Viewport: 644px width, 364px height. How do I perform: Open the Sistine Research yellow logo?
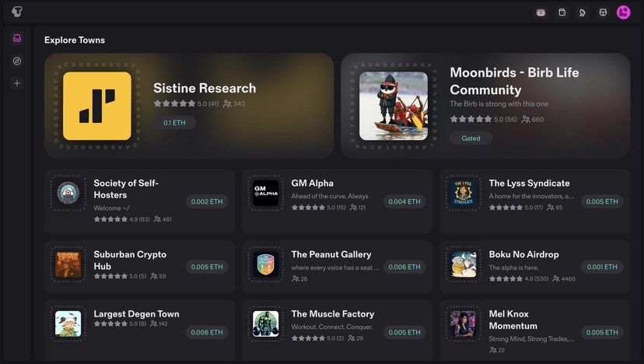(97, 106)
